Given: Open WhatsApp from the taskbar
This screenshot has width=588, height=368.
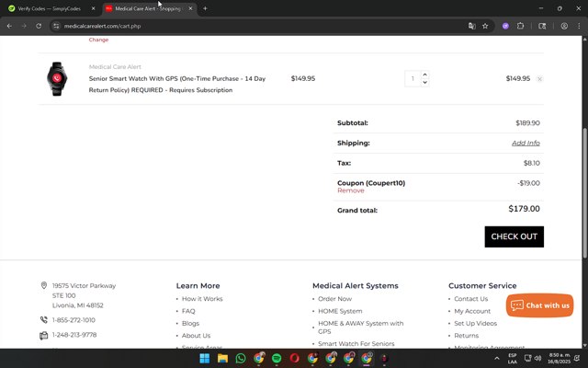Looking at the screenshot, I should point(241,358).
